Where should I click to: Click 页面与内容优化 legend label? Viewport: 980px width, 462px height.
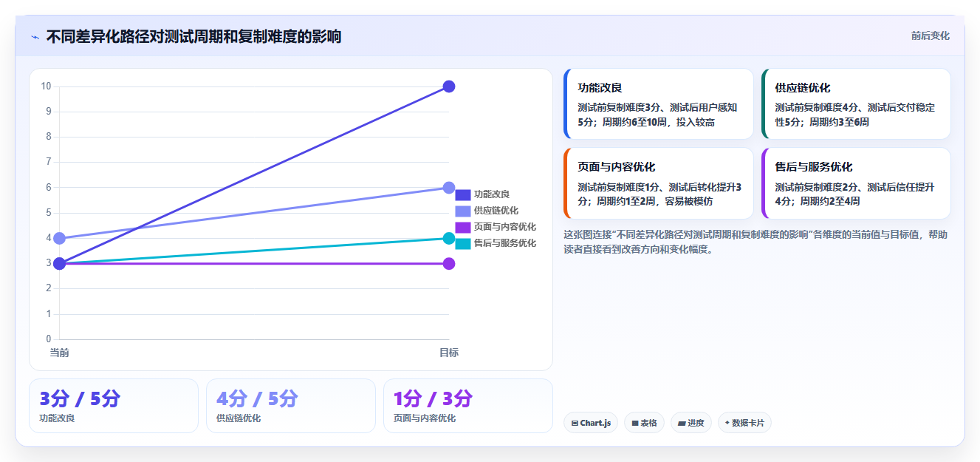(505, 227)
